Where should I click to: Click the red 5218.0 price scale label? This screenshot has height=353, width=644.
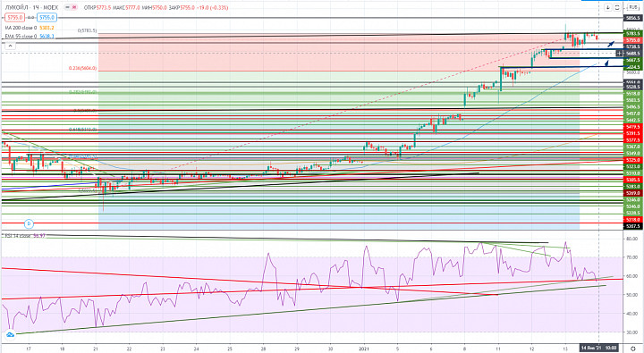tap(632, 220)
